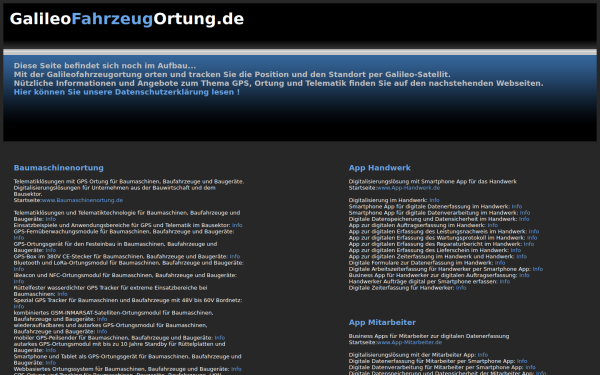Open Info for Digitale Datenerfassung für Mitarbeiter

[522, 361]
